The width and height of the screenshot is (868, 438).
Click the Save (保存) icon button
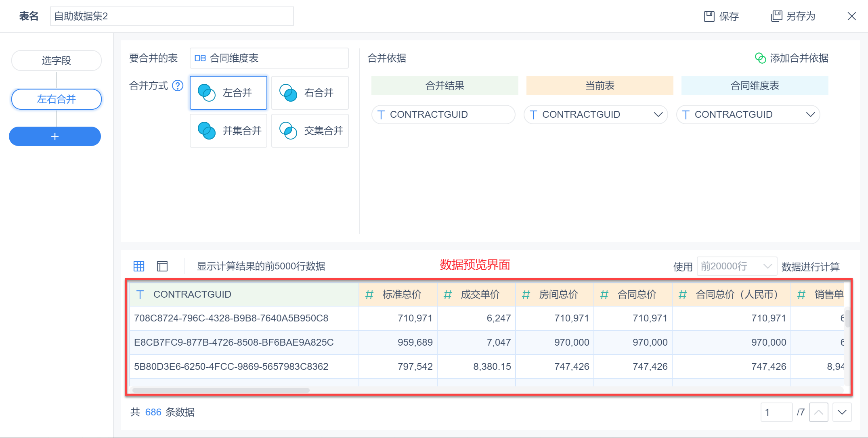point(709,17)
